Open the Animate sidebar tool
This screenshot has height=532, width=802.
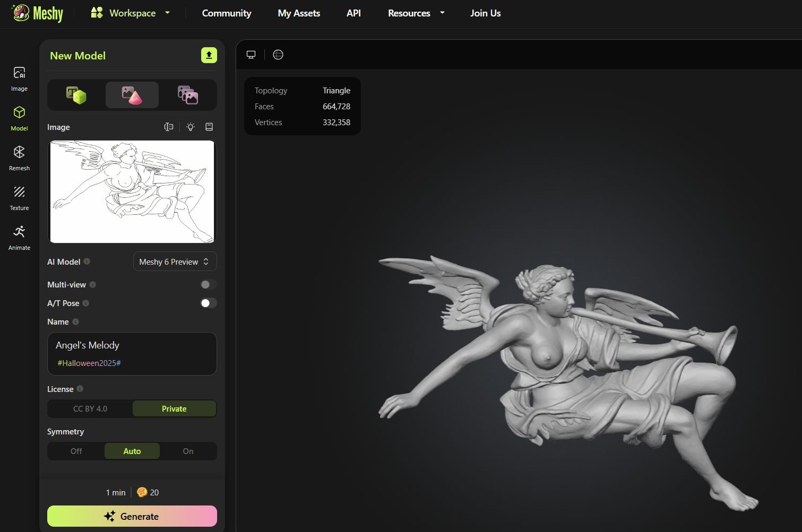tap(19, 237)
